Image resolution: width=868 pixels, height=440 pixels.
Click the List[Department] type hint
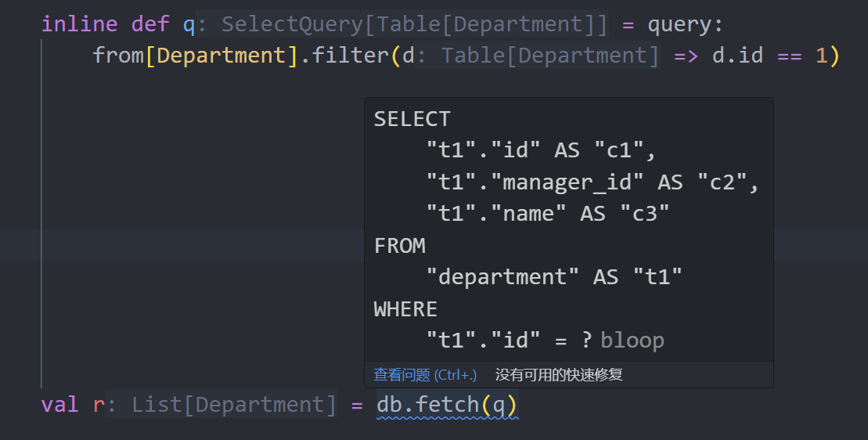click(233, 405)
